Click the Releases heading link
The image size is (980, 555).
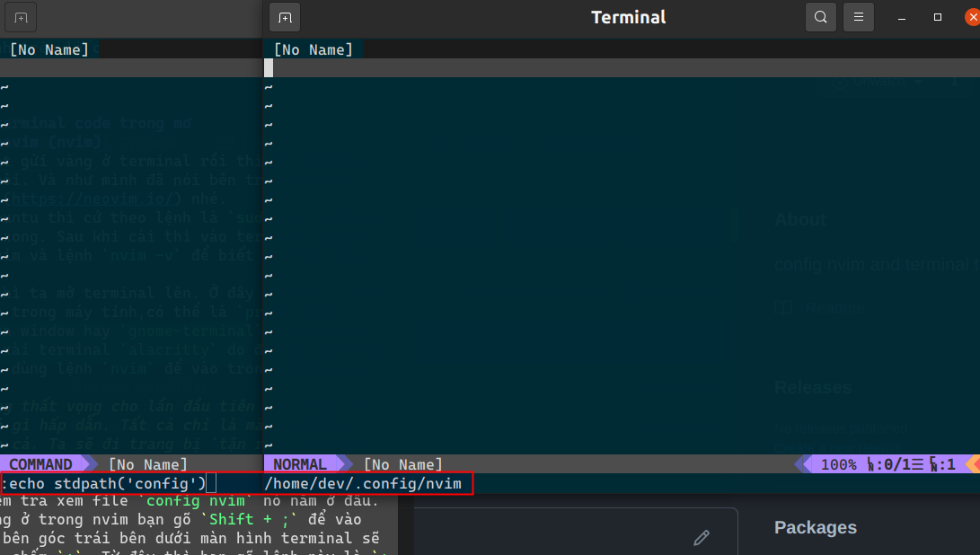813,387
